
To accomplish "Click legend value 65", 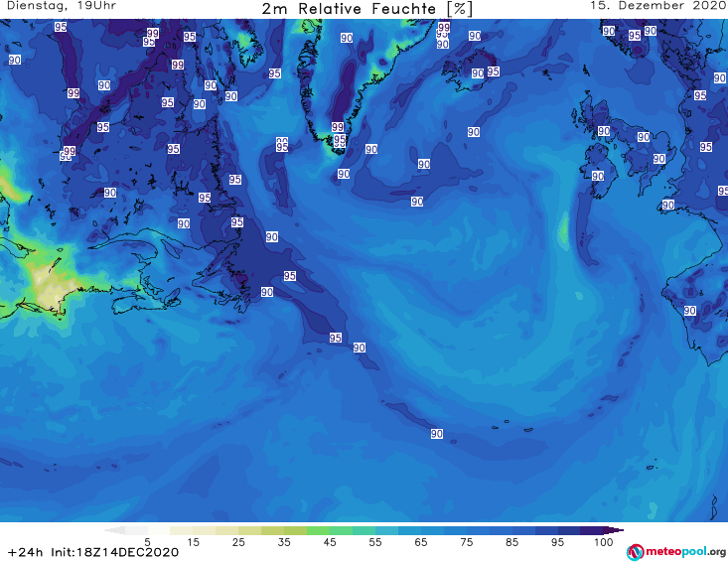I will click(x=421, y=542).
